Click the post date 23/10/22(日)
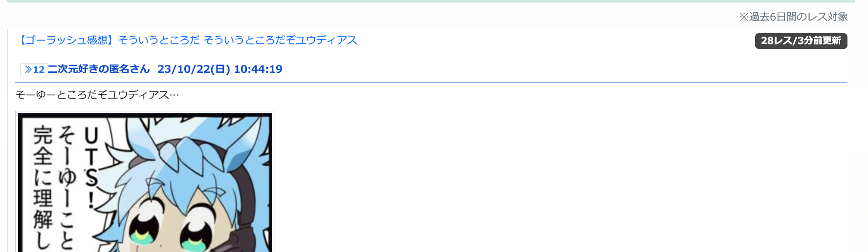Viewport: 868px width, 252px height. coord(194,69)
